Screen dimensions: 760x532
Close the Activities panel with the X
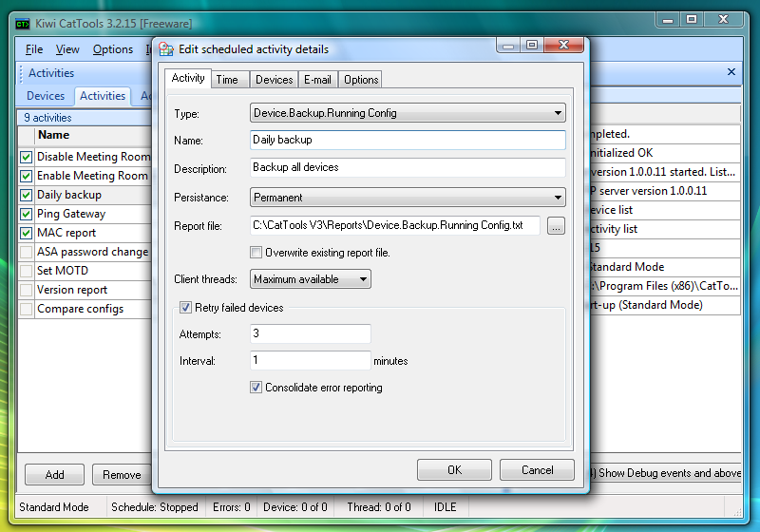tap(731, 72)
